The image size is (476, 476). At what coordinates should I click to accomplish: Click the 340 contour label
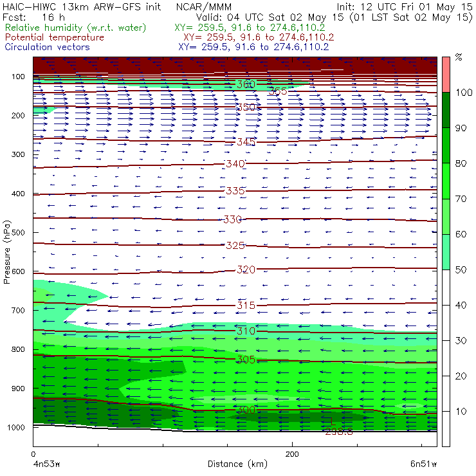tap(235, 163)
